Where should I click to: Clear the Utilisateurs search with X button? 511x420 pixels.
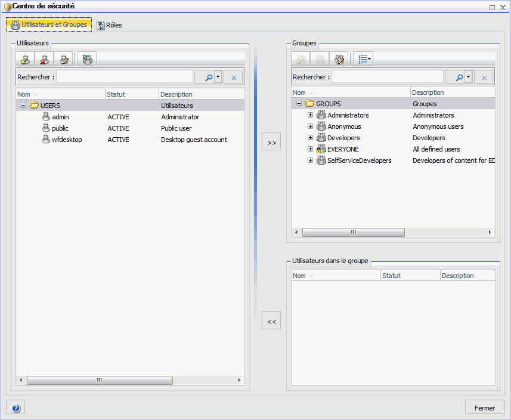pos(234,78)
